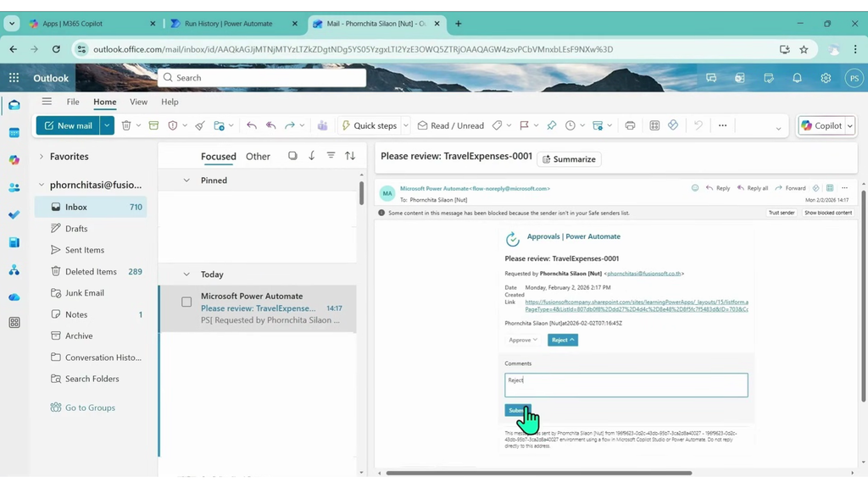This screenshot has width=868, height=488.
Task: Open the File menu
Action: pyautogui.click(x=73, y=102)
